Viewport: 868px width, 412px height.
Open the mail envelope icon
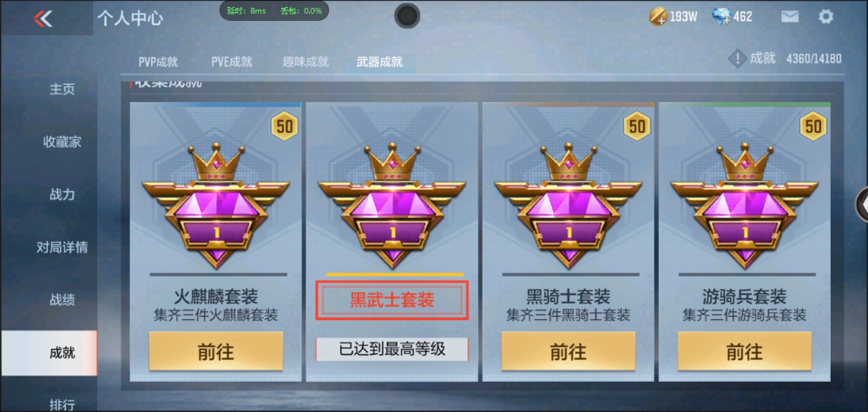790,16
